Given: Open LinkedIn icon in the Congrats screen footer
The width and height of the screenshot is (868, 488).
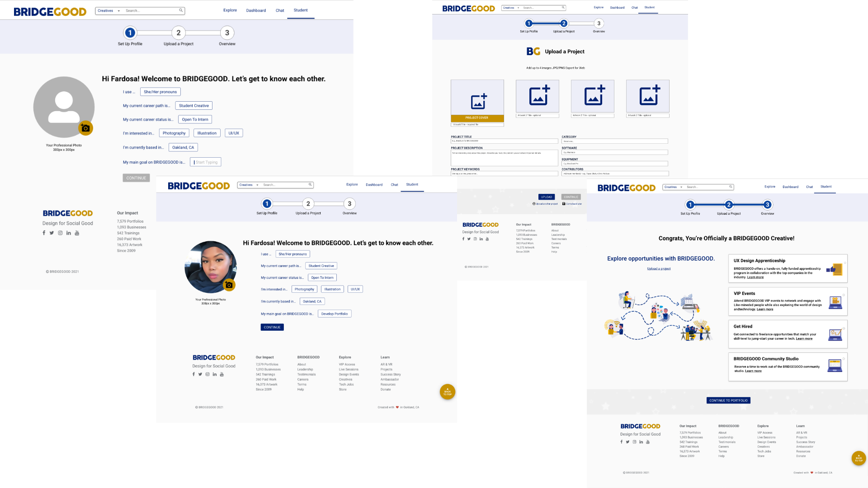Looking at the screenshot, I should (641, 442).
